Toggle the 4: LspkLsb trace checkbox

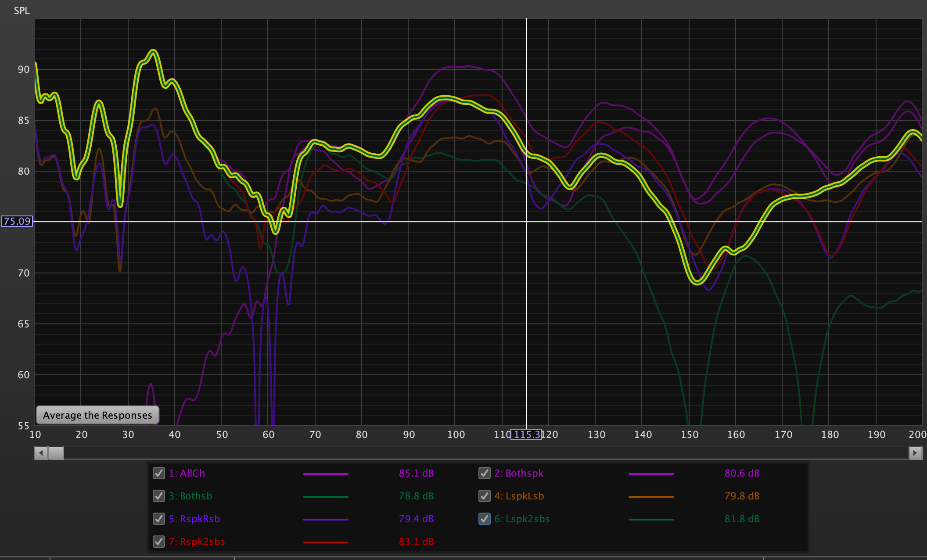(485, 496)
